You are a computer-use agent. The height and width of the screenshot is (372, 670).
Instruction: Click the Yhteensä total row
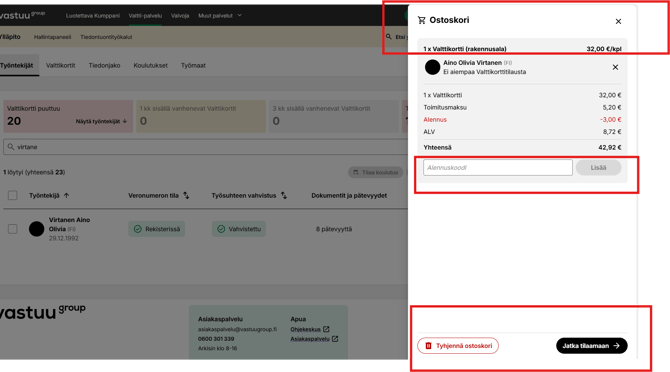point(522,147)
